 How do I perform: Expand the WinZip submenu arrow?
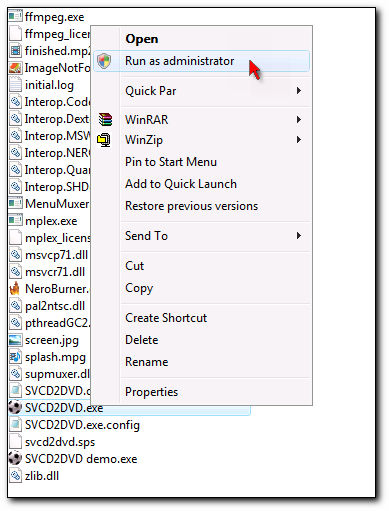(x=299, y=140)
